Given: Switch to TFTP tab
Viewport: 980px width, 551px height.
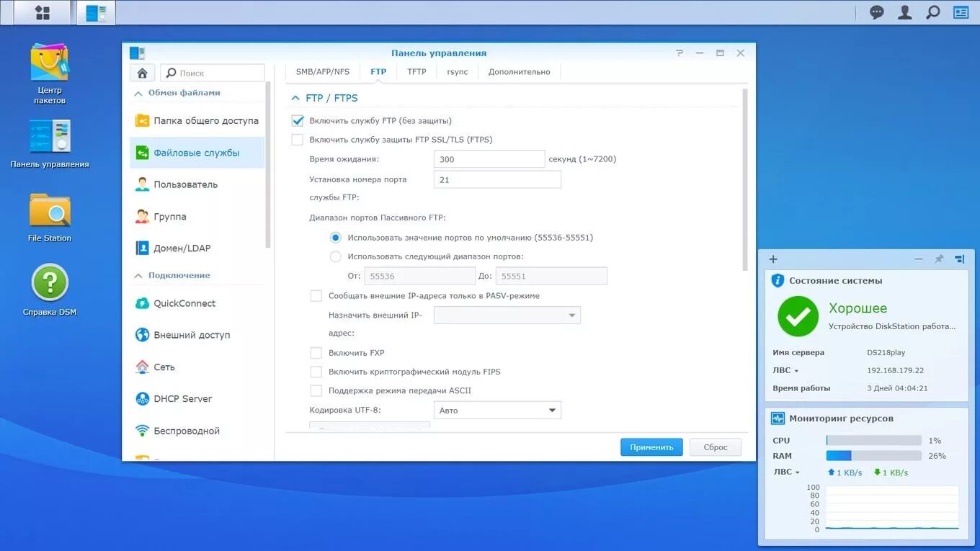Looking at the screenshot, I should tap(416, 72).
